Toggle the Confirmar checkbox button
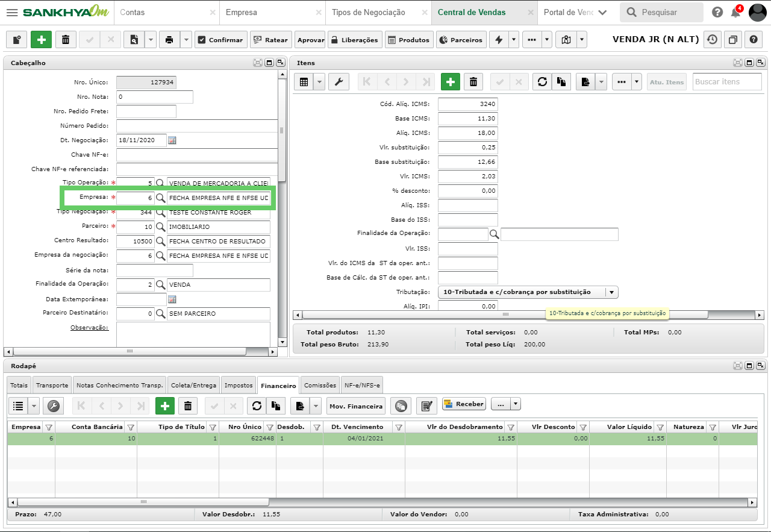The width and height of the screenshot is (771, 532). [x=220, y=40]
